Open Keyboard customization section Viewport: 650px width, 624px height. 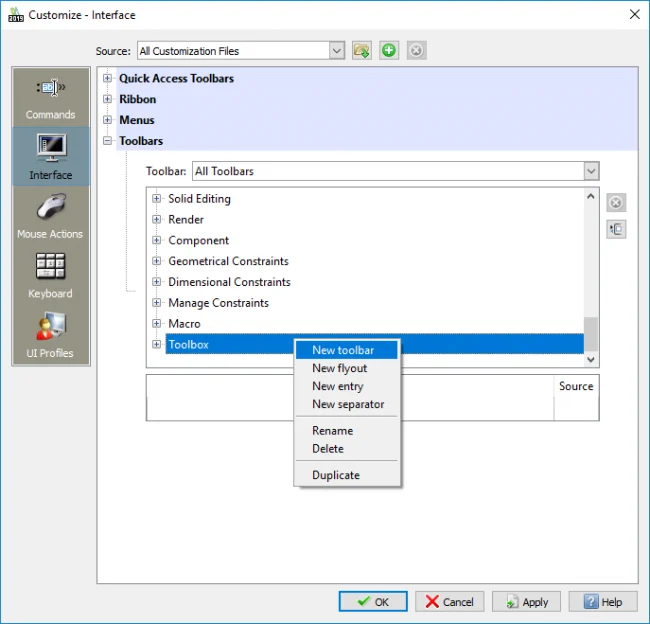(51, 276)
